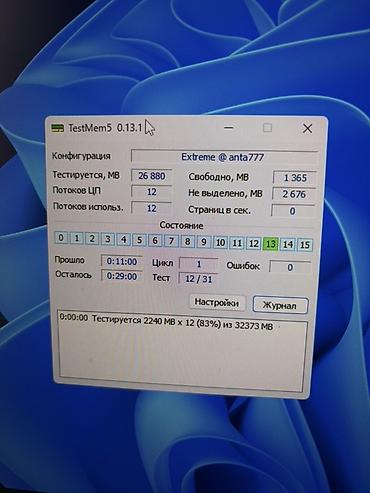The height and width of the screenshot is (493, 370).
Task: Minimize the TestMem5 window
Action: (229, 128)
